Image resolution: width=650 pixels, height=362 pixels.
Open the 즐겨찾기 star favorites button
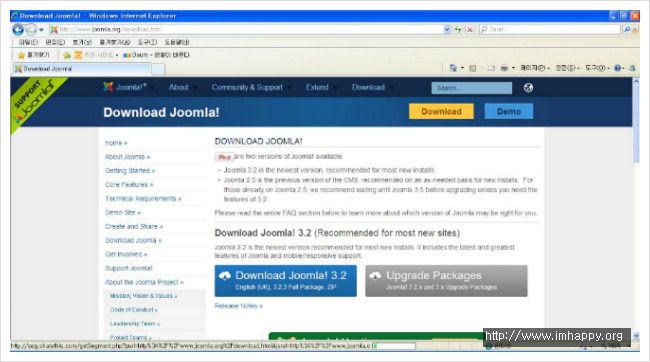(x=33, y=55)
